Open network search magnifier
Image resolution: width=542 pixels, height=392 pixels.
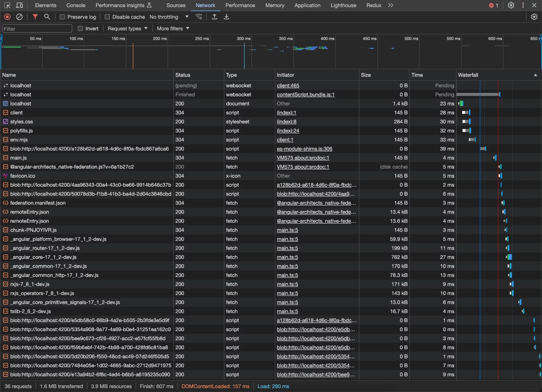[x=47, y=17]
